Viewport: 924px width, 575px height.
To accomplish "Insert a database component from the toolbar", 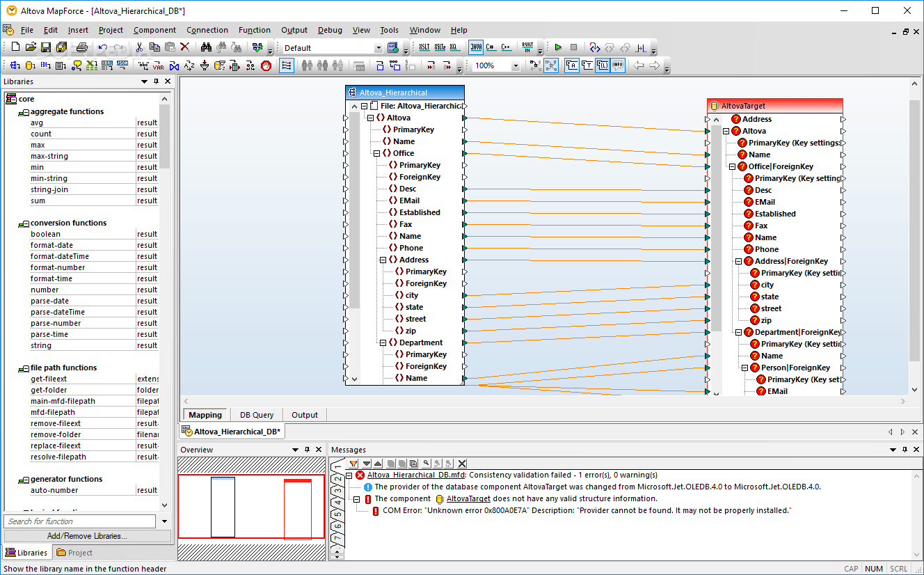I will pyautogui.click(x=29, y=65).
